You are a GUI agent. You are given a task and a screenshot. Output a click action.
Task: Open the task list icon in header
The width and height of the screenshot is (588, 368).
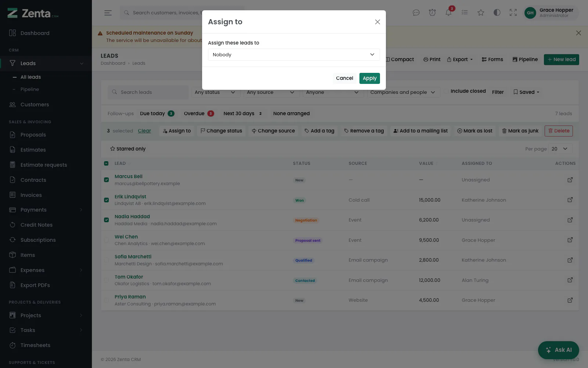click(465, 13)
